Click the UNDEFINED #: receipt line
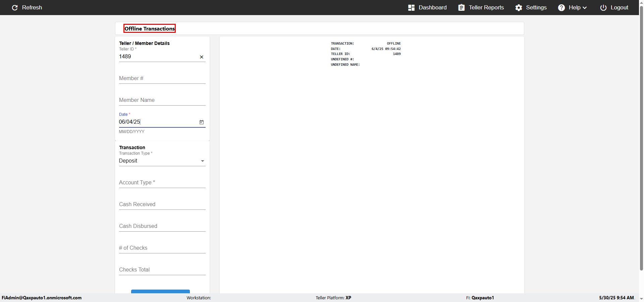Viewport: 644px width, 302px height. [x=342, y=59]
